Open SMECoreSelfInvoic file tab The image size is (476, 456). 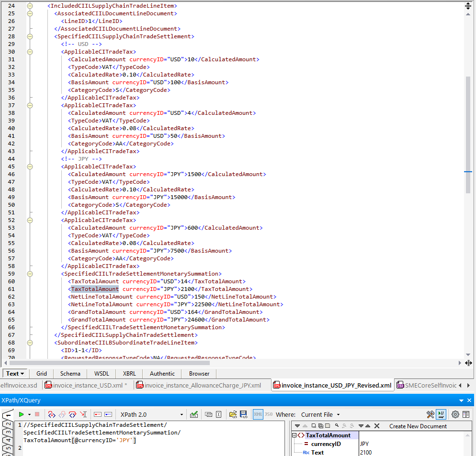pyautogui.click(x=427, y=385)
